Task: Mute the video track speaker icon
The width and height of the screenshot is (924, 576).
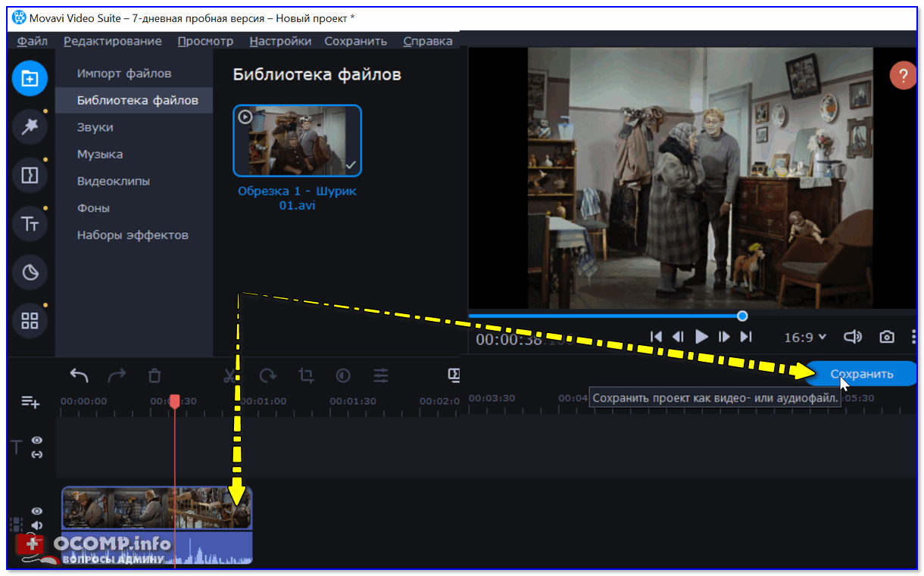Action: 36,525
